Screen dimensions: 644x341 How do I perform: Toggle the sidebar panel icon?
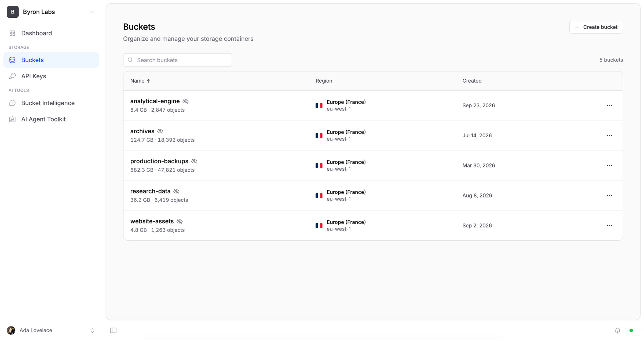[113, 330]
